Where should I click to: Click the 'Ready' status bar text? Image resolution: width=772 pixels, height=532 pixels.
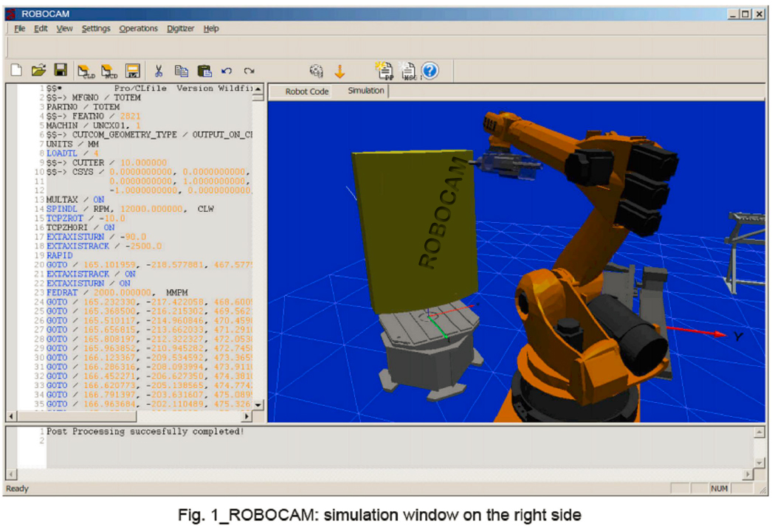(x=17, y=488)
